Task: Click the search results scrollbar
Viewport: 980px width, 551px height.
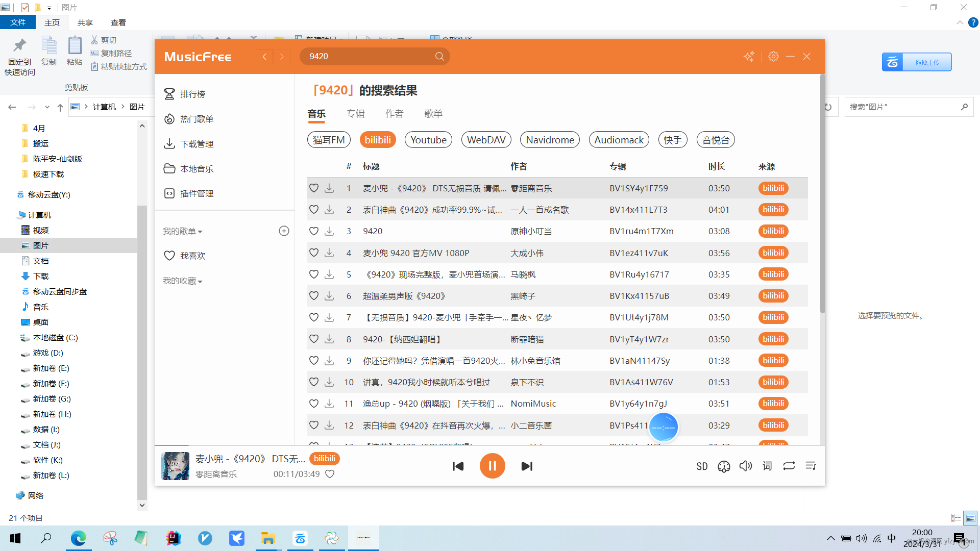Action: click(822, 194)
